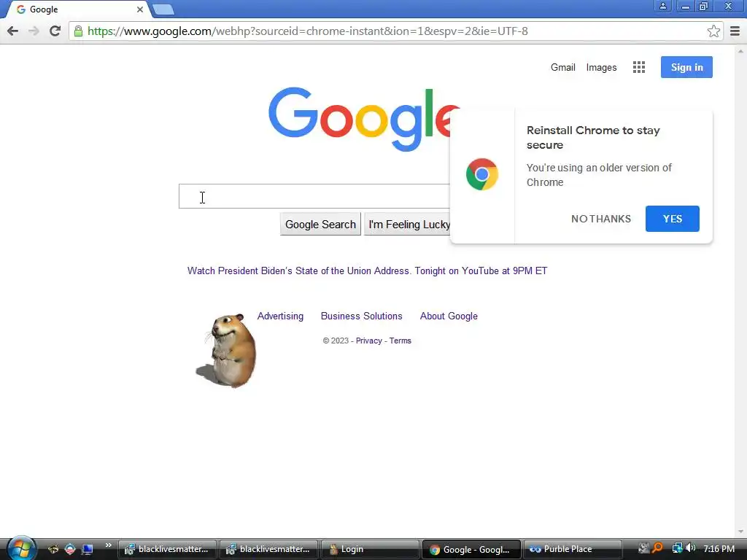
Task: Select the Google browser tab
Action: [78, 9]
